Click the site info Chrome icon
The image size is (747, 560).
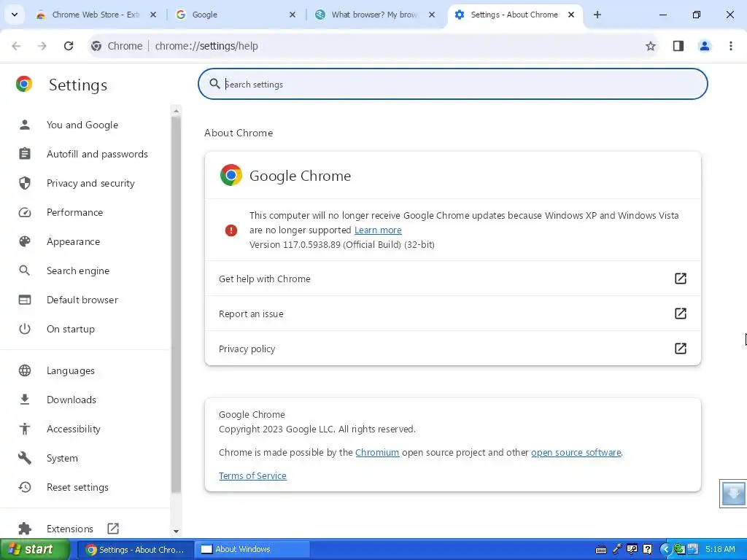96,46
